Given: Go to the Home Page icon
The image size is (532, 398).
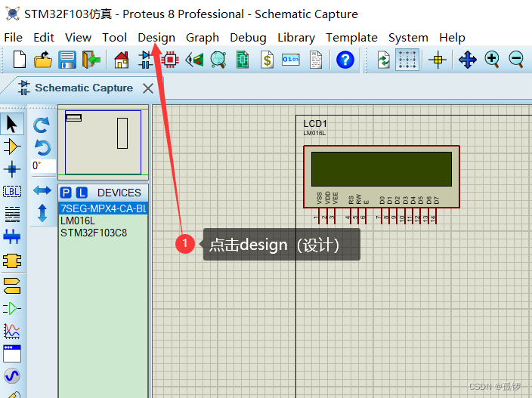Looking at the screenshot, I should pos(122,60).
